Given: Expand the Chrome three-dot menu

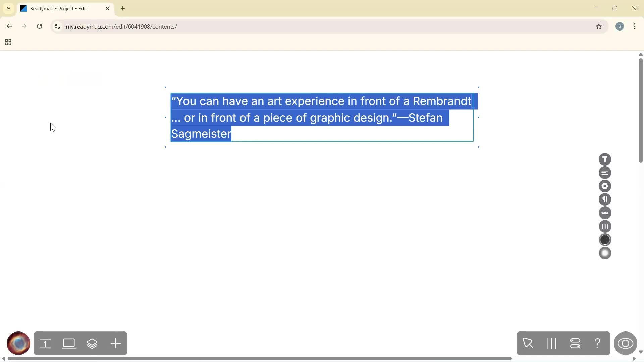Looking at the screenshot, I should [x=635, y=26].
